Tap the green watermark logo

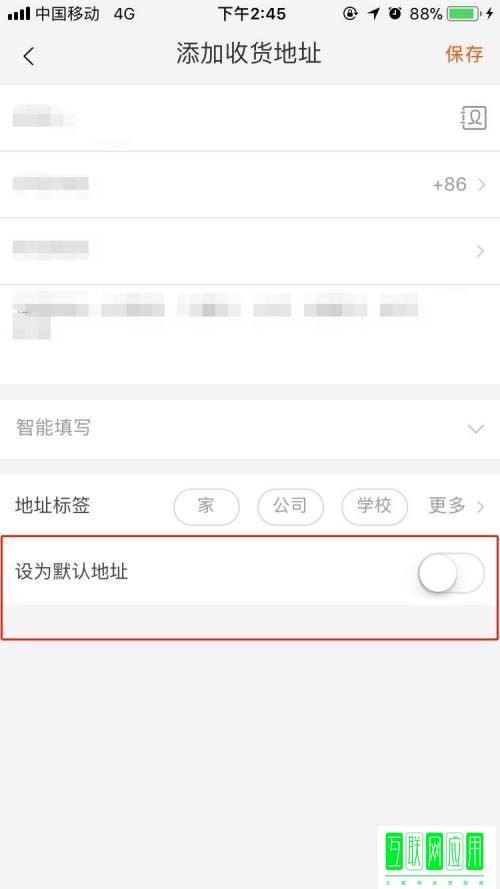tap(435, 856)
